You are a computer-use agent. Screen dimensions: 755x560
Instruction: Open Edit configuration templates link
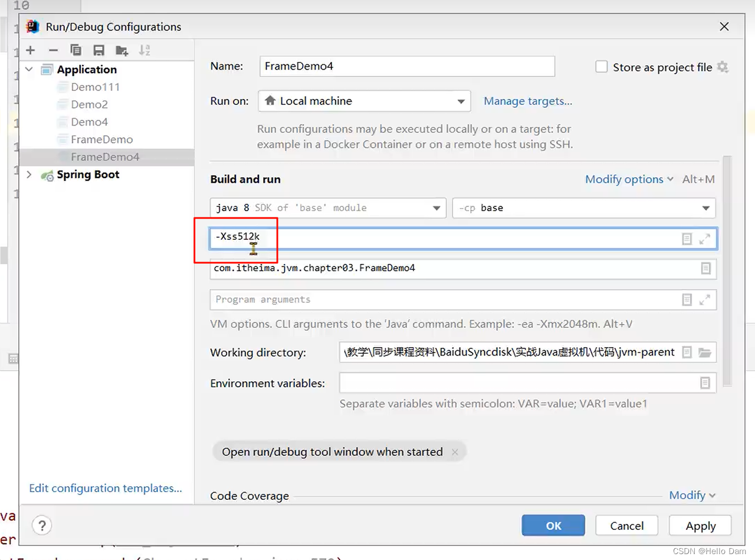pyautogui.click(x=106, y=488)
